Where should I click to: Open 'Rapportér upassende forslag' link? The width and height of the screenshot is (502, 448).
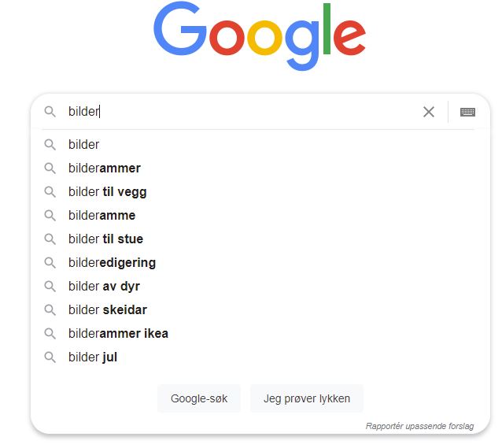(x=419, y=426)
